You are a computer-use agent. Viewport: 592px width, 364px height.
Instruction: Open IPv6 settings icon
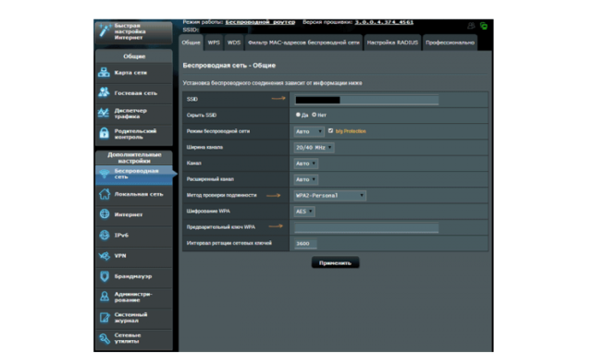coord(105,235)
